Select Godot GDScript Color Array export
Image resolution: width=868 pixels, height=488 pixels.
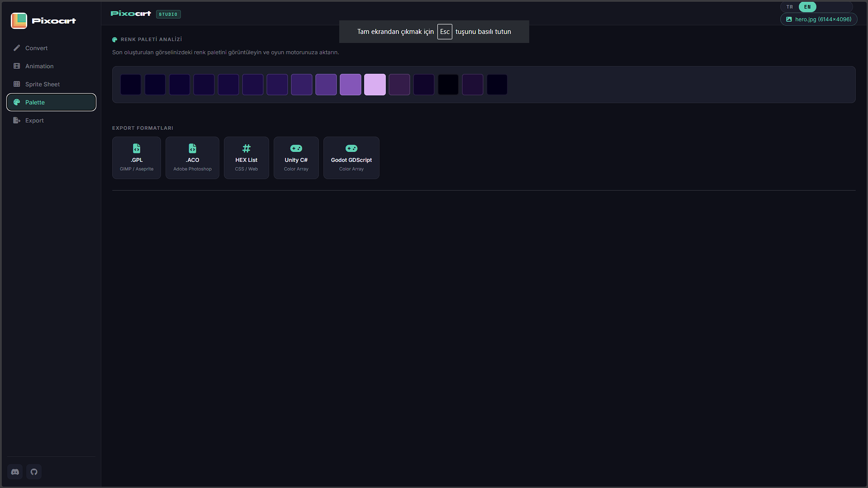pos(351,158)
